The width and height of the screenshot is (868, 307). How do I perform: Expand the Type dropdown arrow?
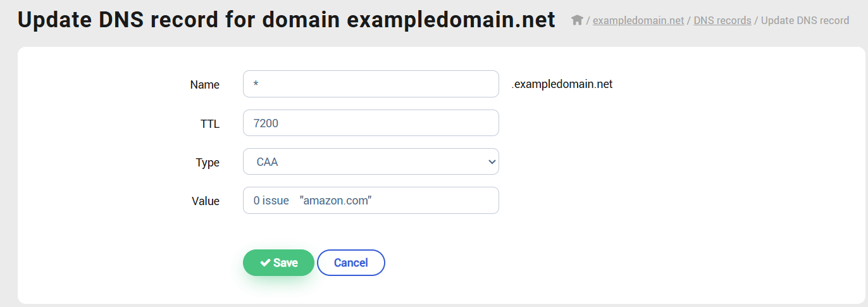coord(492,162)
